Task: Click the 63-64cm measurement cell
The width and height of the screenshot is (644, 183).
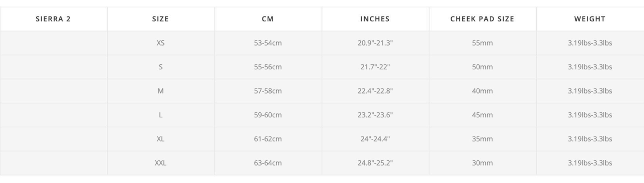Action: coord(268,163)
